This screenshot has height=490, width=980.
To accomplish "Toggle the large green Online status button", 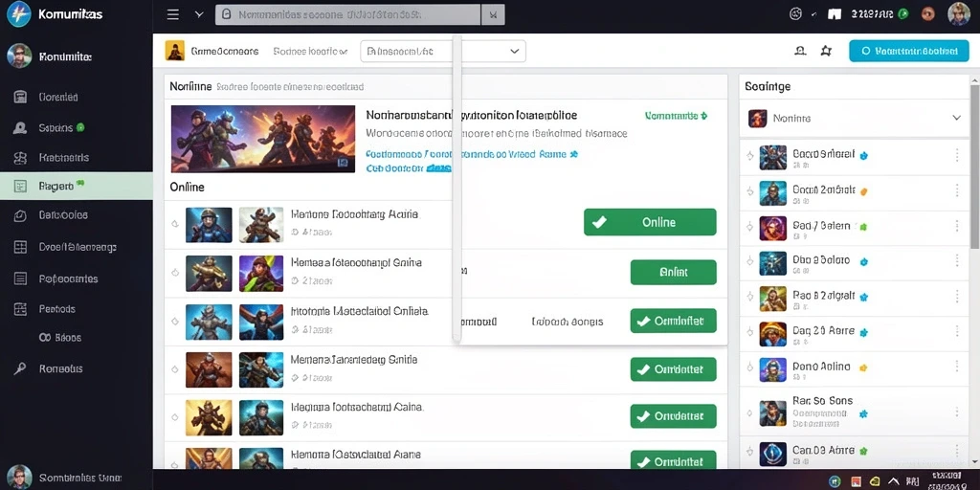I will (650, 222).
